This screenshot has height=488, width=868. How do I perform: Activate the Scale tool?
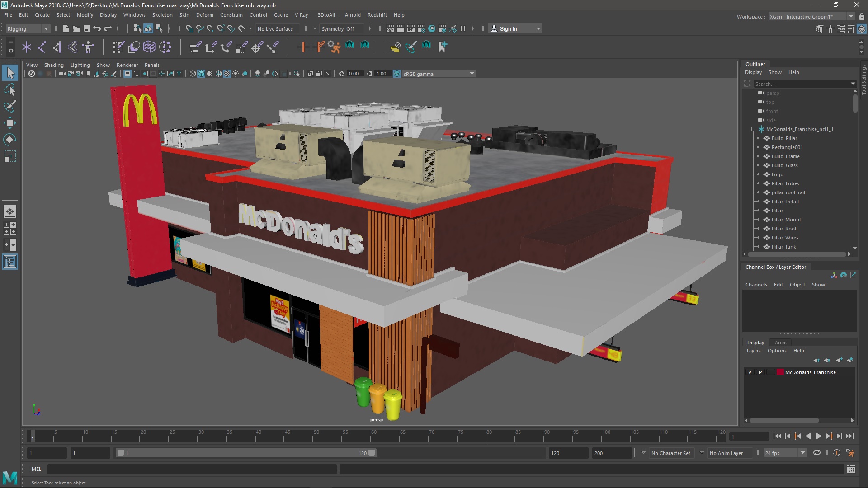10,156
